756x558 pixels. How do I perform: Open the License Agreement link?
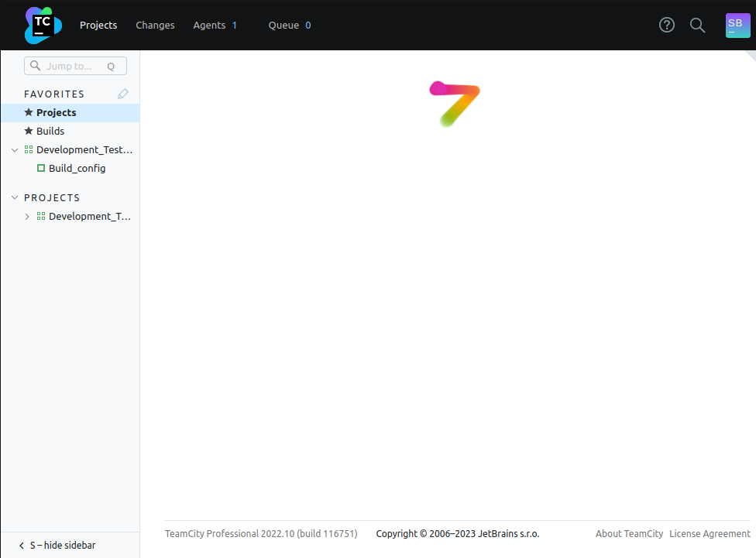click(710, 534)
